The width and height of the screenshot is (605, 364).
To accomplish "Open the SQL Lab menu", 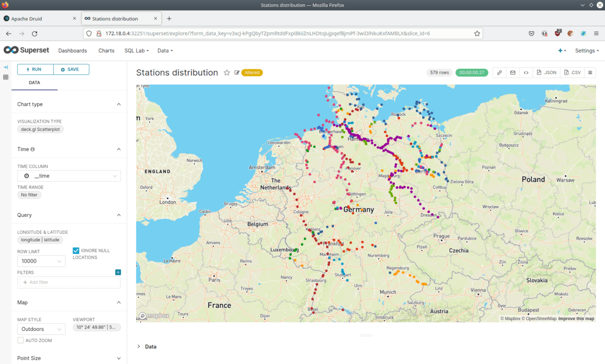I will (x=136, y=50).
